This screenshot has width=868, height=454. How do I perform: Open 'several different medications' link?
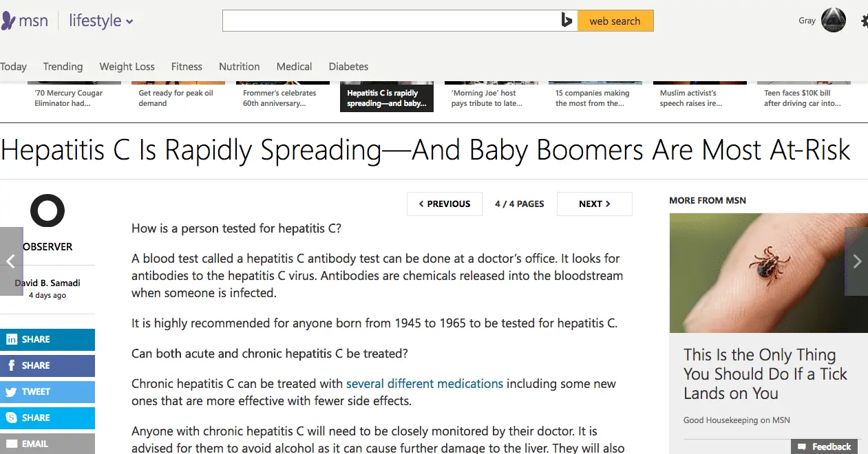424,384
